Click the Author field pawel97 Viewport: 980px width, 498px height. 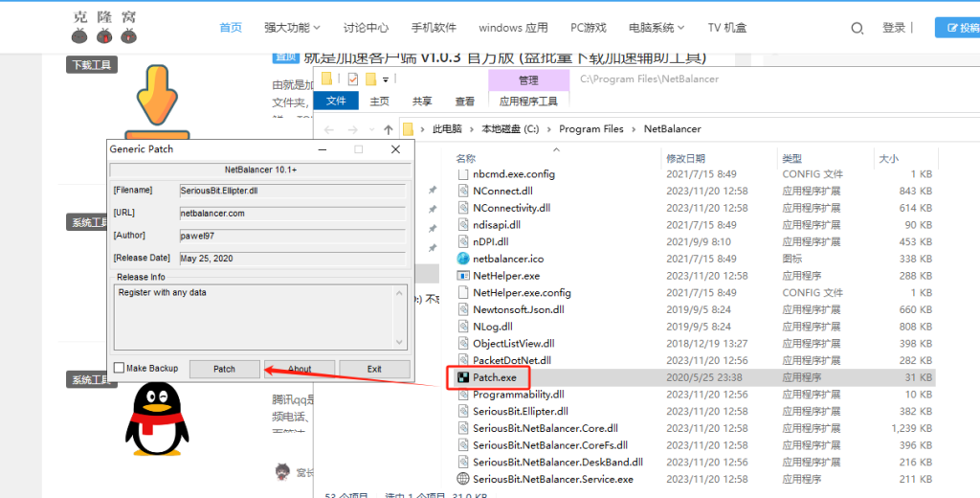293,236
